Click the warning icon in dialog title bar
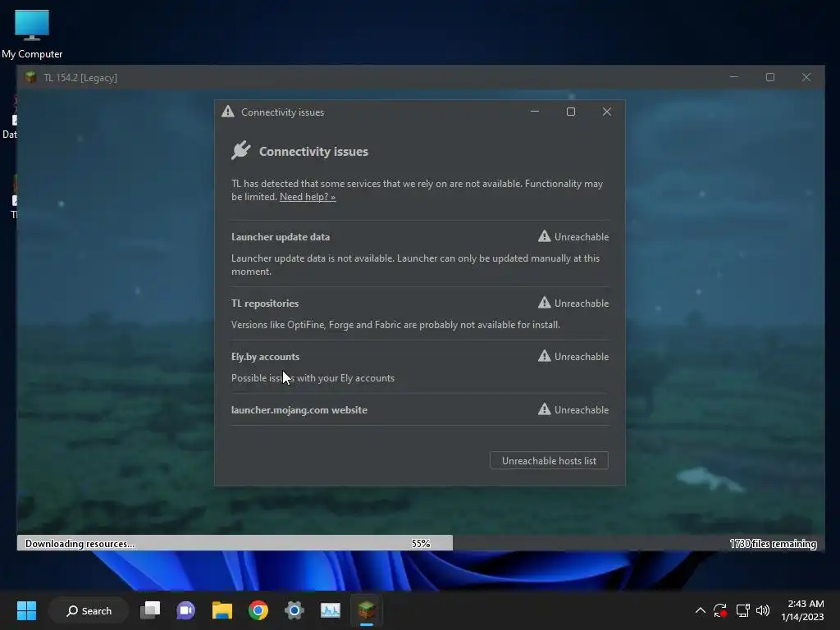Viewport: 840px width, 630px height. (x=228, y=112)
